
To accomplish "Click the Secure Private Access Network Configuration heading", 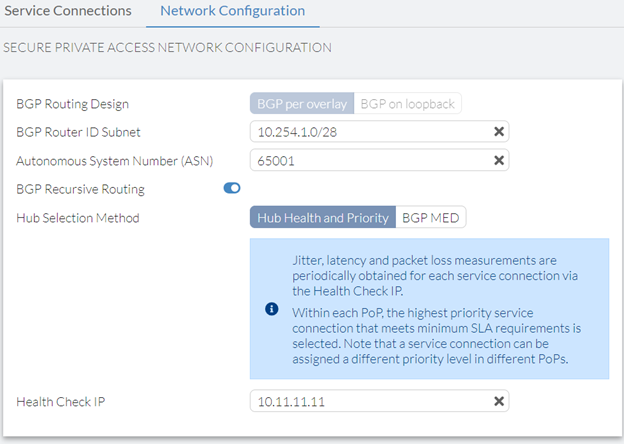I will pos(167,47).
